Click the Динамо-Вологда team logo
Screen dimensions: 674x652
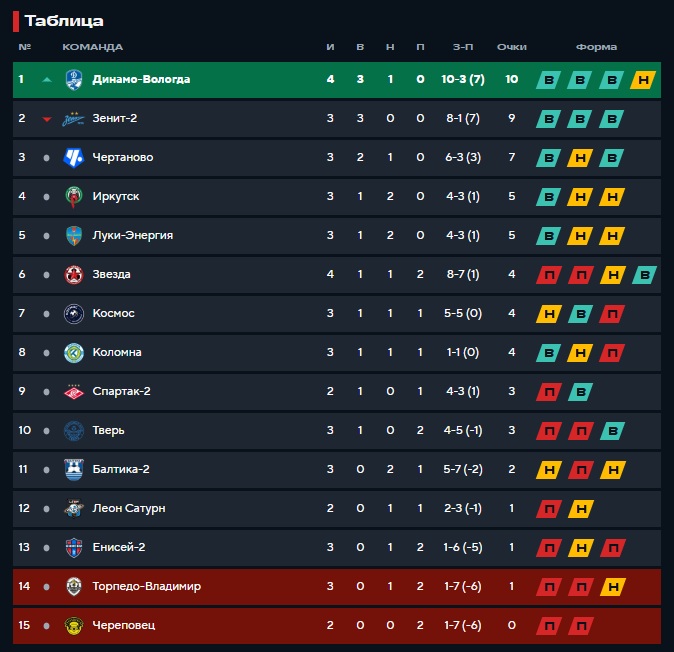[74, 80]
